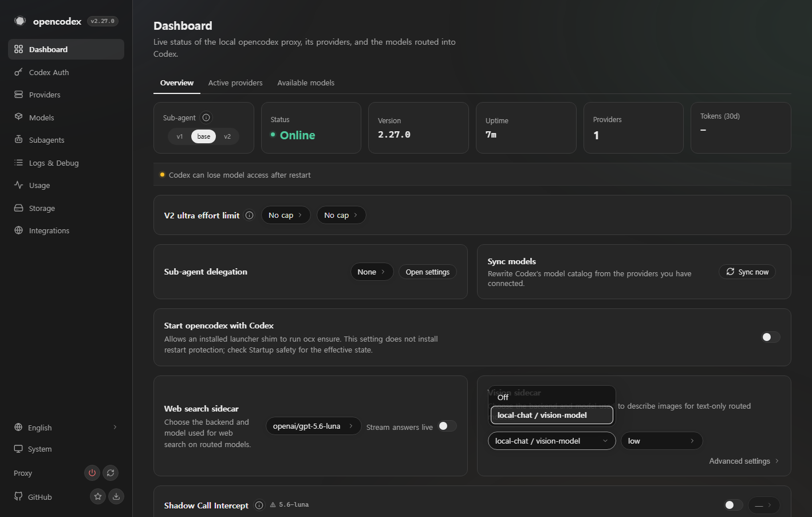Select the v1 sub-agent mode
The image size is (812, 517).
(x=180, y=136)
